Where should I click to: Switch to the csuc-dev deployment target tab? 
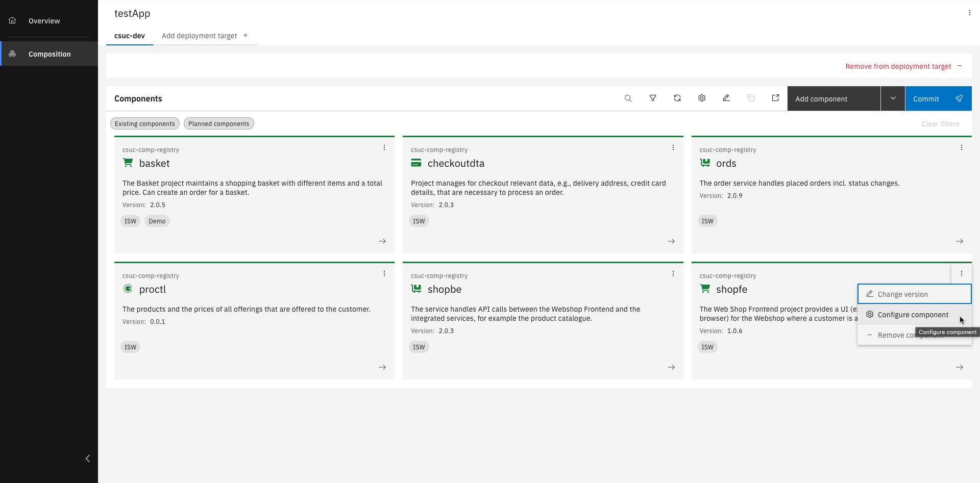129,36
